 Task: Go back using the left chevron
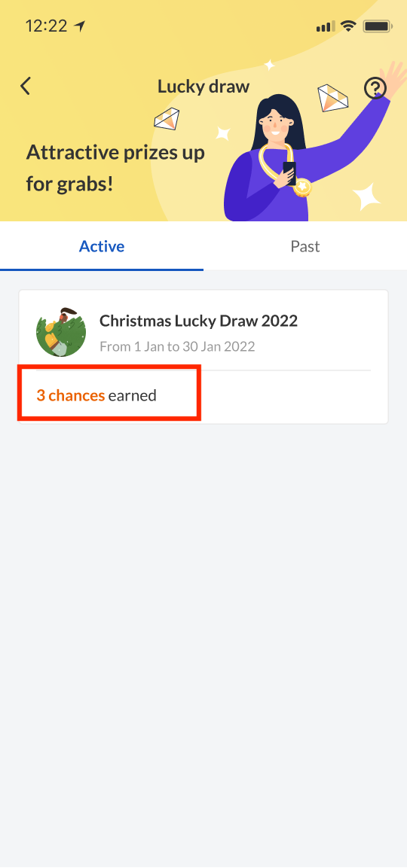25,87
